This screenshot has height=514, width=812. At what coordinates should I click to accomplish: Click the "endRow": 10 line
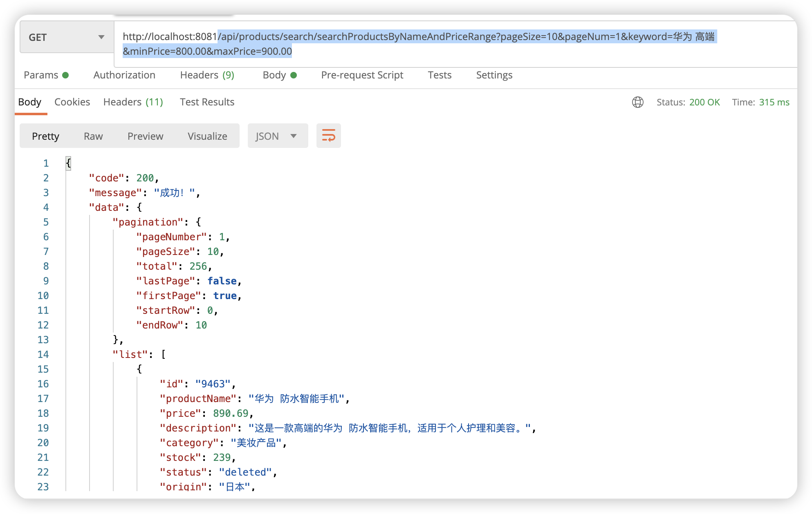click(172, 325)
